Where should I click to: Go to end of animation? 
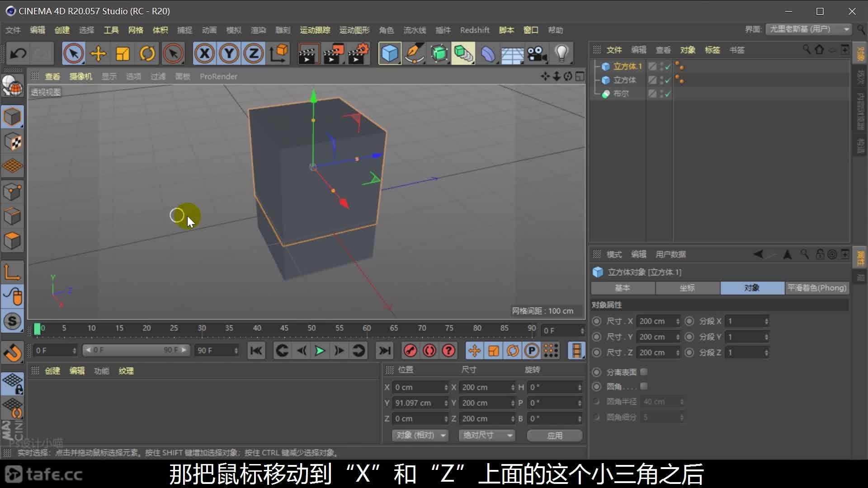pos(385,351)
